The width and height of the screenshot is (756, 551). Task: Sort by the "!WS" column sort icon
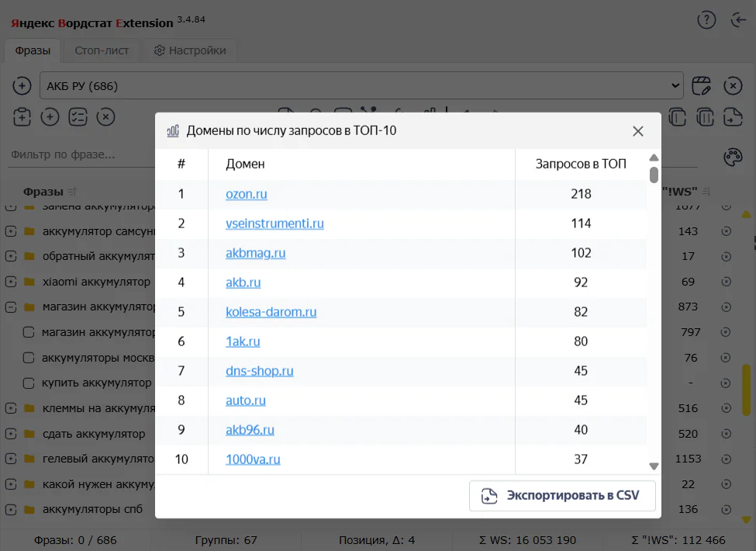click(706, 192)
